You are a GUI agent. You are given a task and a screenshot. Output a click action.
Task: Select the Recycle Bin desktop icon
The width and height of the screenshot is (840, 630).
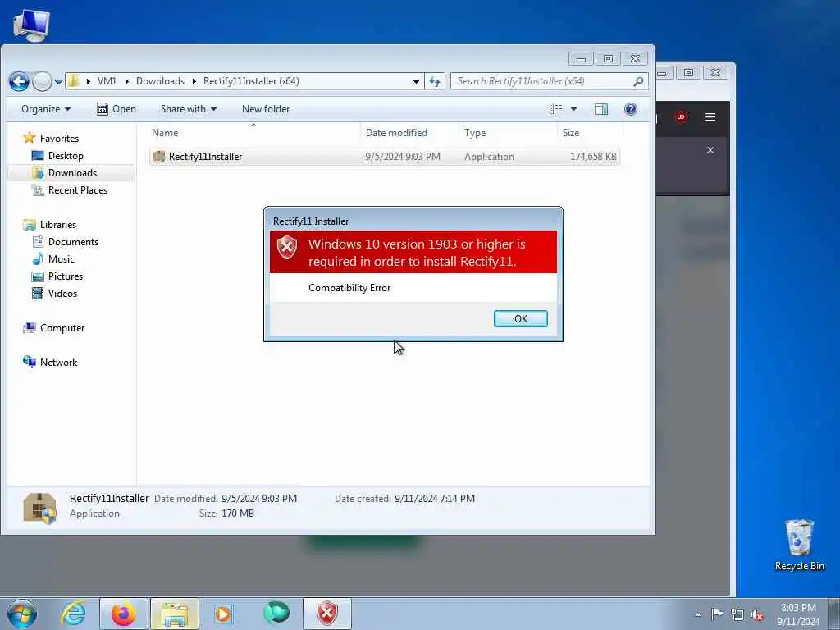point(799,545)
